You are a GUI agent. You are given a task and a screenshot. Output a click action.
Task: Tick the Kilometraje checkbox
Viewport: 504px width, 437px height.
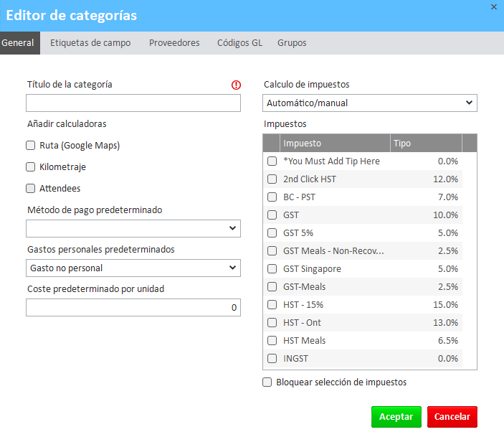(31, 167)
